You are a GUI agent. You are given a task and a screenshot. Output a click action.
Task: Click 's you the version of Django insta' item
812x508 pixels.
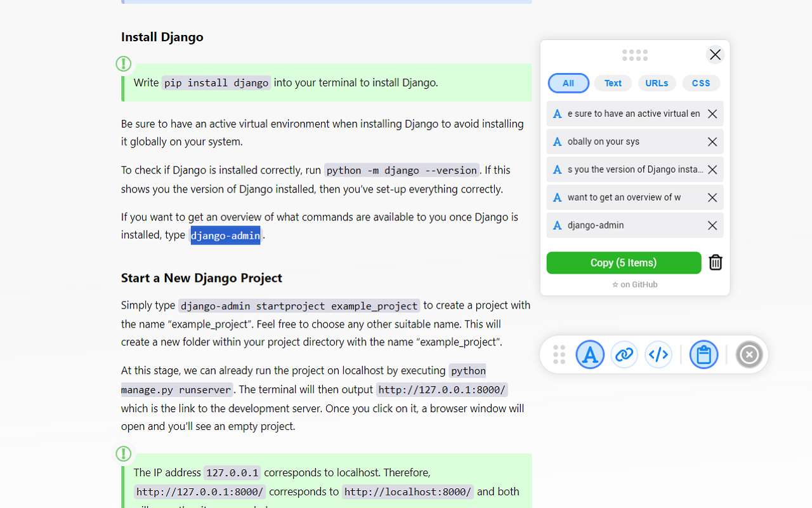[635, 170]
